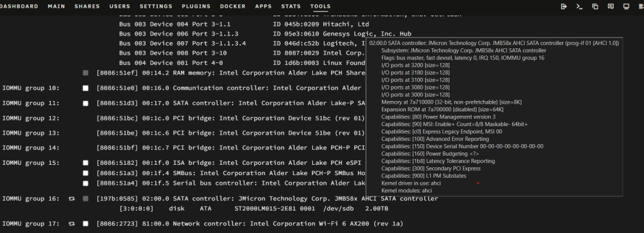Click the log document icon at far right

click(641, 6)
